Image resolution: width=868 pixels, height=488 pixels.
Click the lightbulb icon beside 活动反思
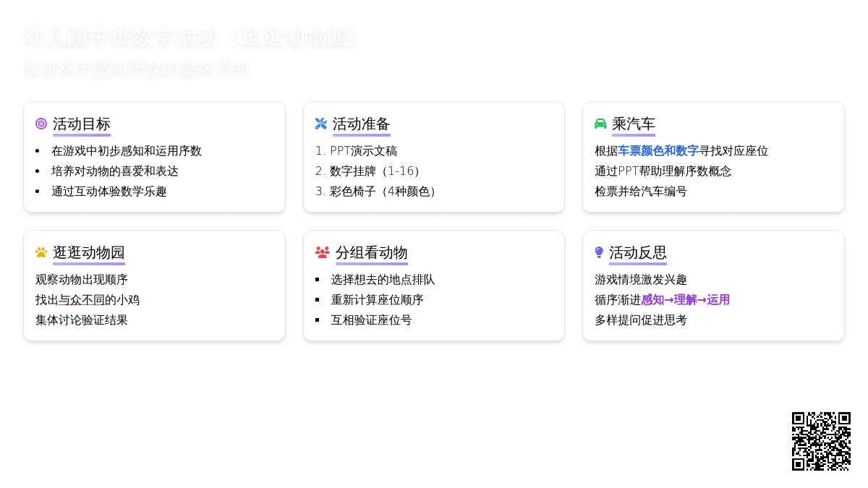[599, 252]
